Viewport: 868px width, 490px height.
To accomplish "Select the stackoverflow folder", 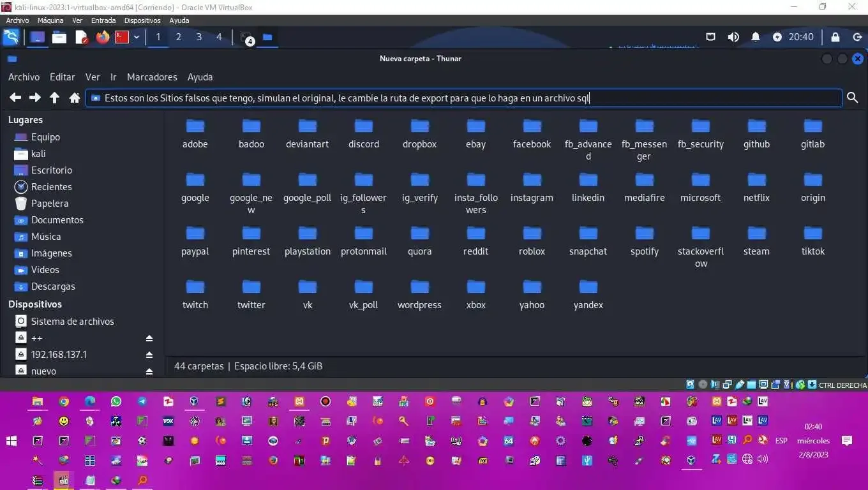I will pyautogui.click(x=701, y=246).
